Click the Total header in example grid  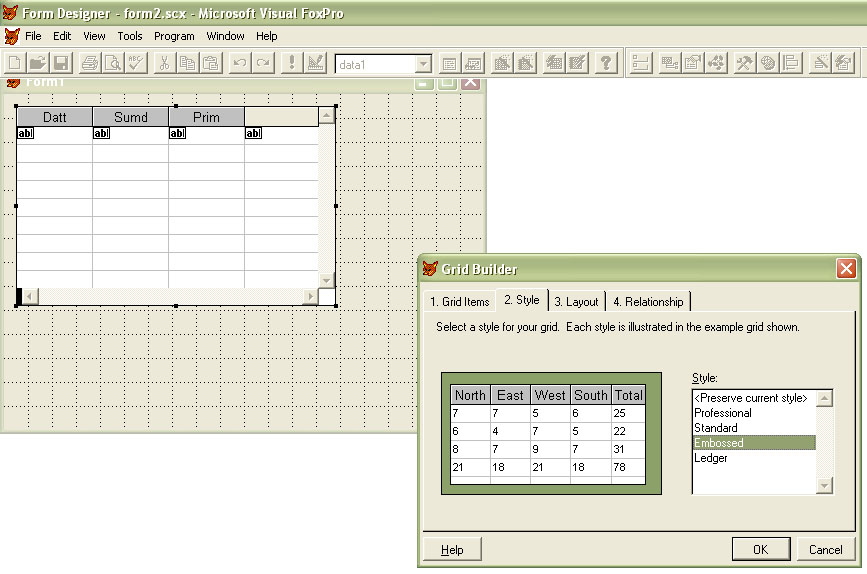coord(629,395)
